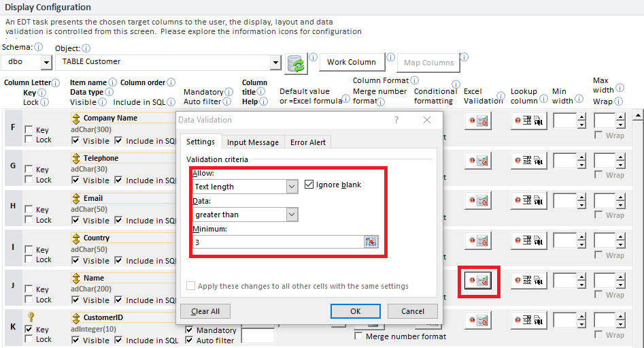
Task: Open Lookup column for Name row
Action: point(529,281)
